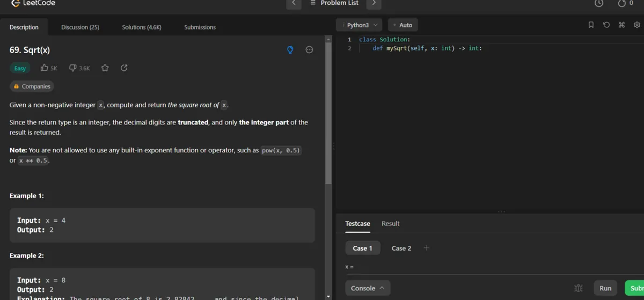This screenshot has width=644, height=300.
Task: Open the editor settings gear icon
Action: [637, 25]
